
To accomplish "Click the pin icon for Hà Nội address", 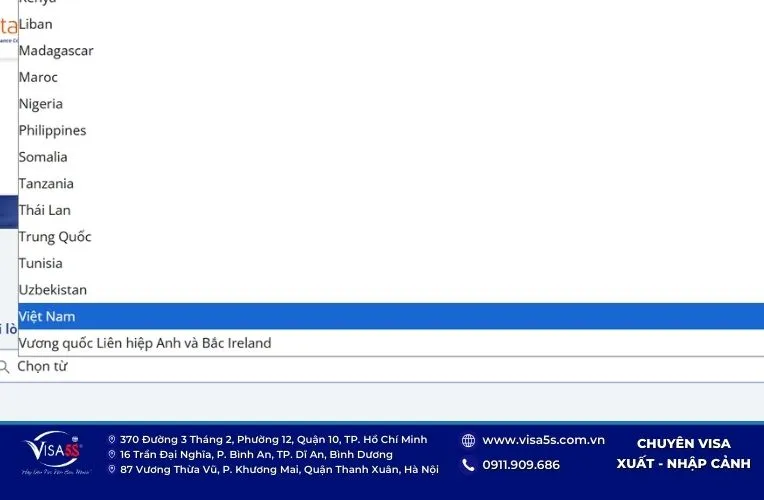I will [112, 469].
